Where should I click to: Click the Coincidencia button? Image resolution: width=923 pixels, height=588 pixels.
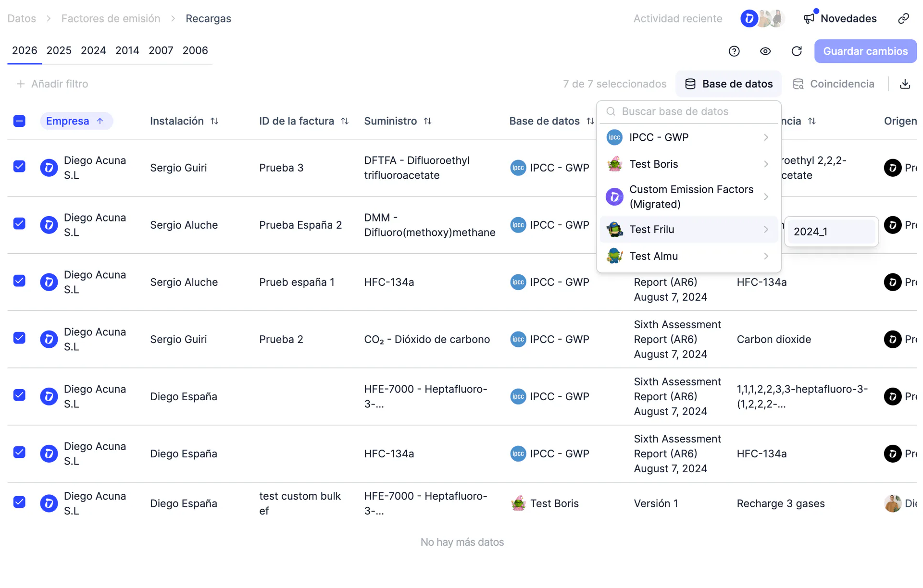pos(833,84)
